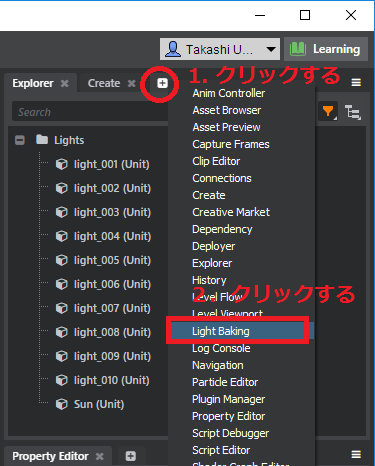The height and width of the screenshot is (466, 375).
Task: Close the Explorer tab
Action: tap(65, 83)
